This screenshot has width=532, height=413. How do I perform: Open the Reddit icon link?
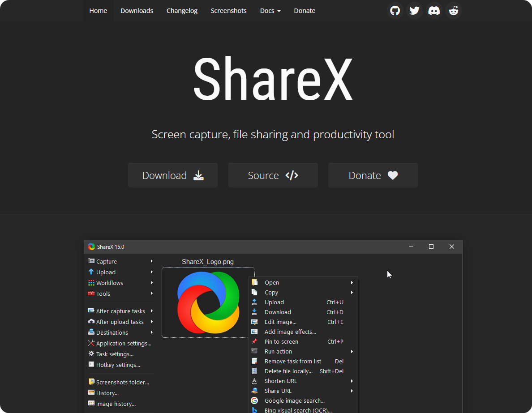click(x=454, y=11)
